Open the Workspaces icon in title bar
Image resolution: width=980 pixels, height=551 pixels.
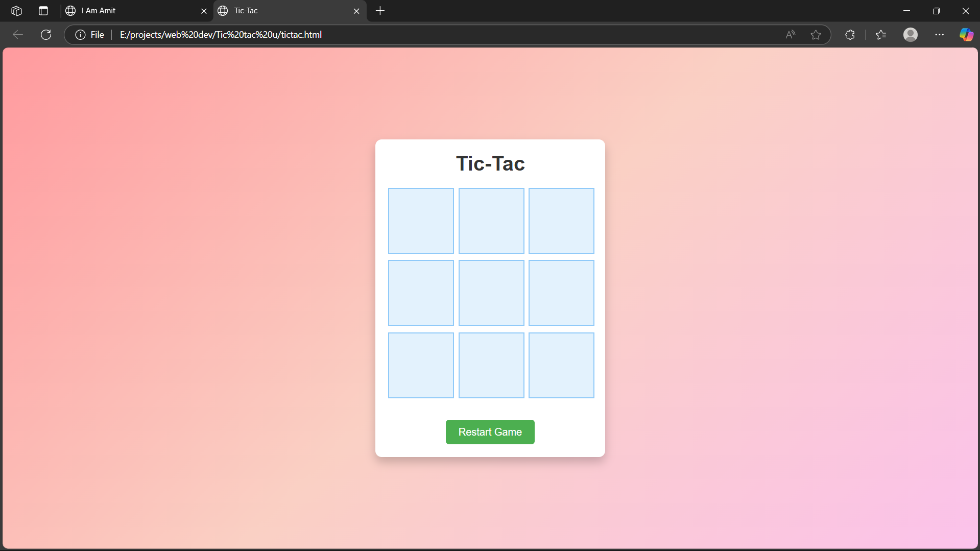coord(16,11)
